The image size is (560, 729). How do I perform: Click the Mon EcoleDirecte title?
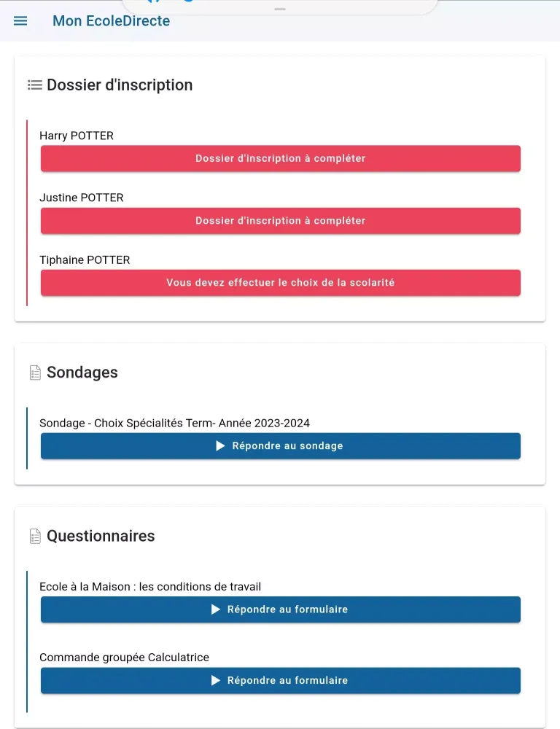pyautogui.click(x=111, y=21)
